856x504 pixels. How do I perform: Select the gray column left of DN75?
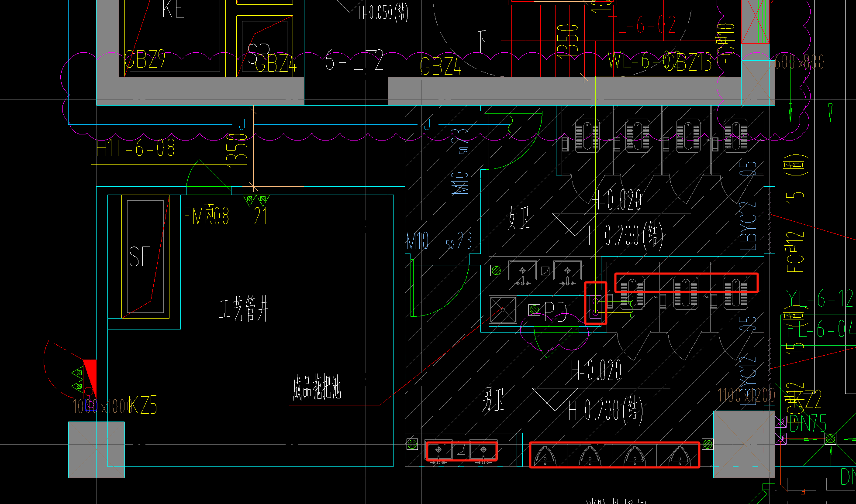pyautogui.click(x=744, y=444)
